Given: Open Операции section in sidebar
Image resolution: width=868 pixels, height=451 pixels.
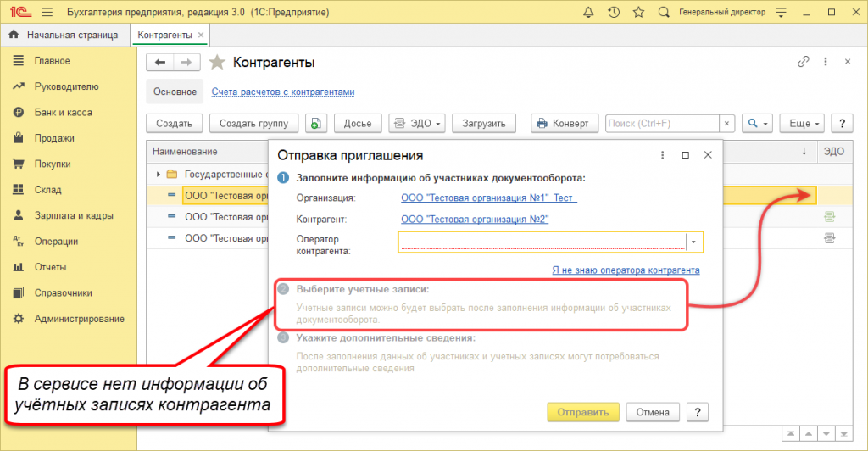Looking at the screenshot, I should click(56, 242).
